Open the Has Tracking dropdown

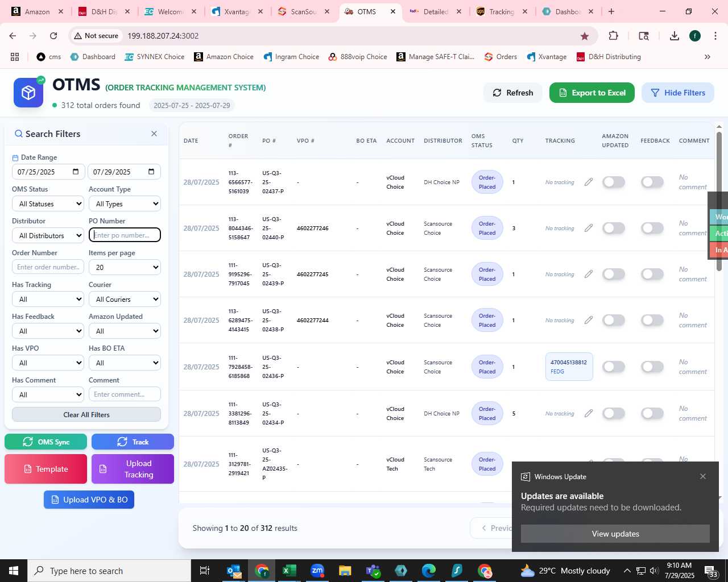48,299
